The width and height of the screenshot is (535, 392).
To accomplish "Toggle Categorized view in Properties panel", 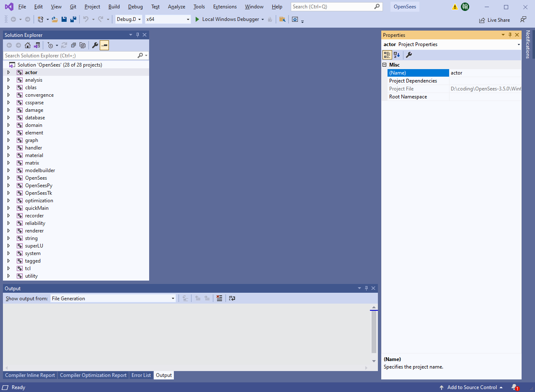I will point(387,55).
